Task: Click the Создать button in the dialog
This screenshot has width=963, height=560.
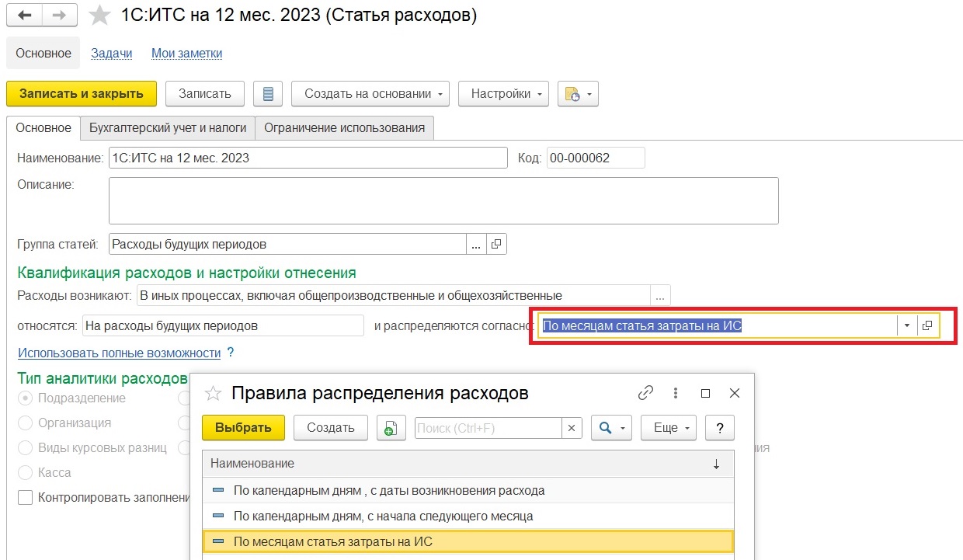Action: (331, 428)
